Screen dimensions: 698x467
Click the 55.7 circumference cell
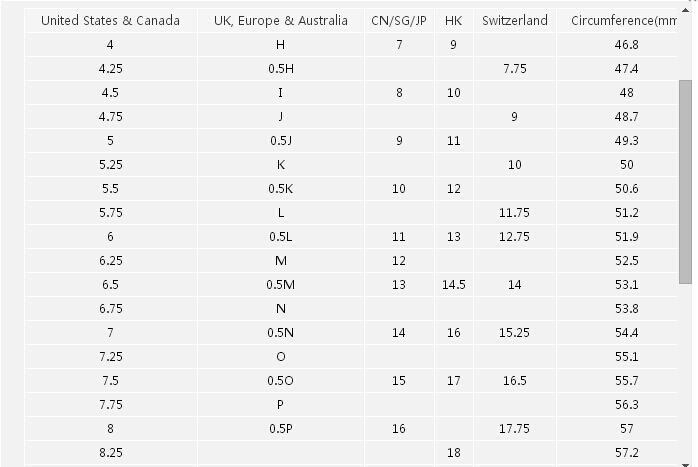tap(627, 381)
